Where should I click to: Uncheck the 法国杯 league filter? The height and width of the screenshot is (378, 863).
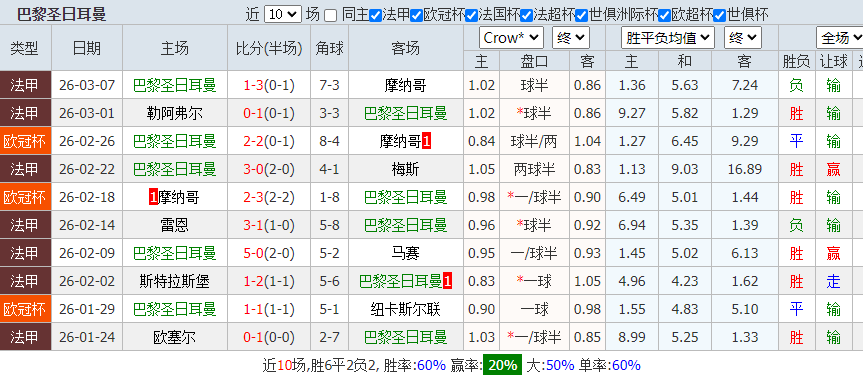tap(472, 15)
